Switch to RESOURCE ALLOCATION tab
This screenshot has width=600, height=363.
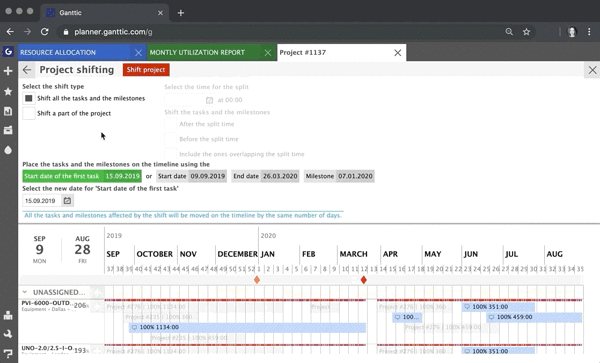[74, 52]
